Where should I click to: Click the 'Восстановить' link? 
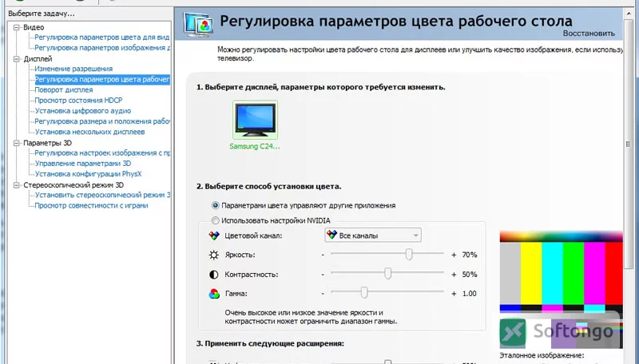point(589,34)
